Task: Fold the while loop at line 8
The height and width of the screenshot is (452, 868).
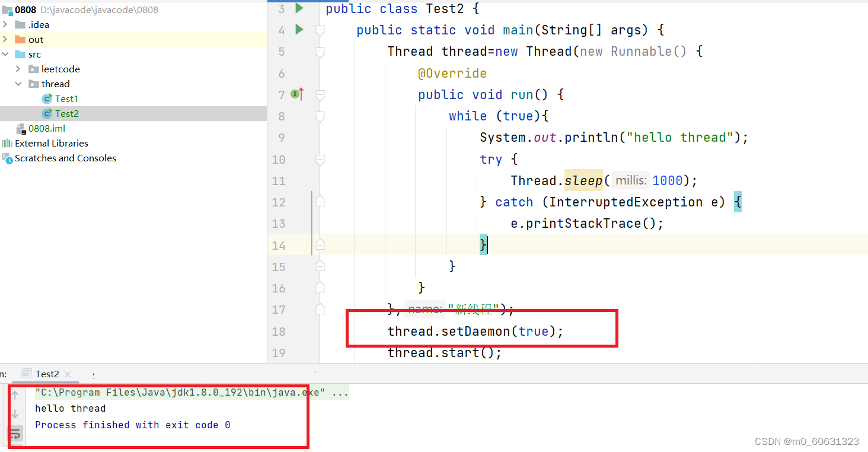Action: tap(320, 116)
